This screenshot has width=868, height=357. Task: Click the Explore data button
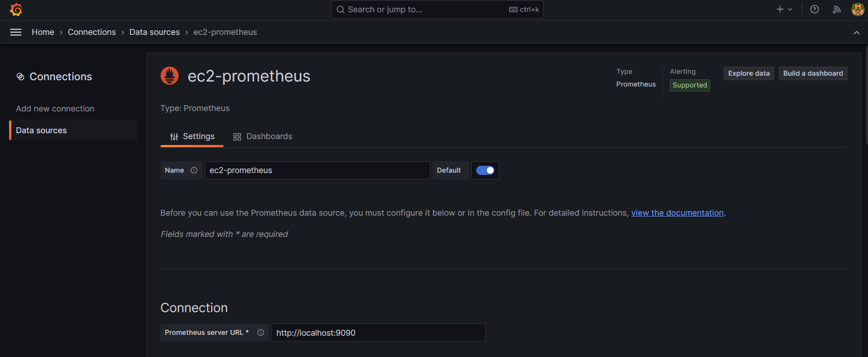749,73
